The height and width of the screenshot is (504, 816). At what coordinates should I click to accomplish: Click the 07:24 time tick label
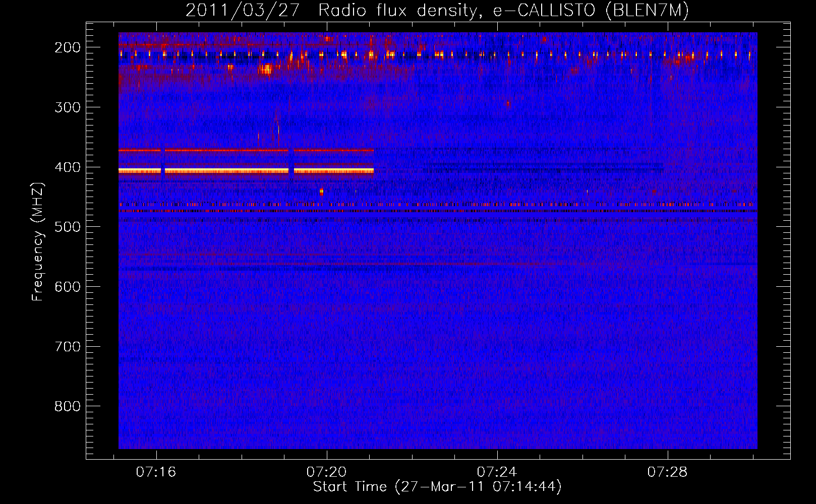(497, 472)
